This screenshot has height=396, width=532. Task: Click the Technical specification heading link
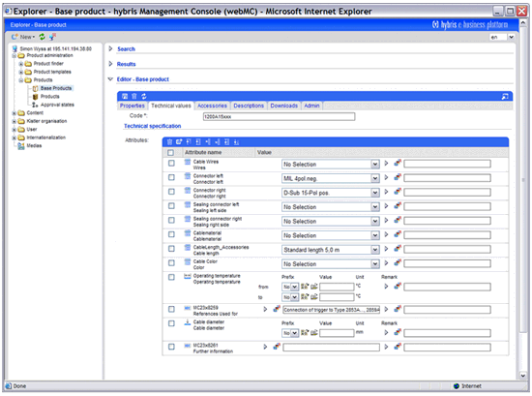[152, 126]
